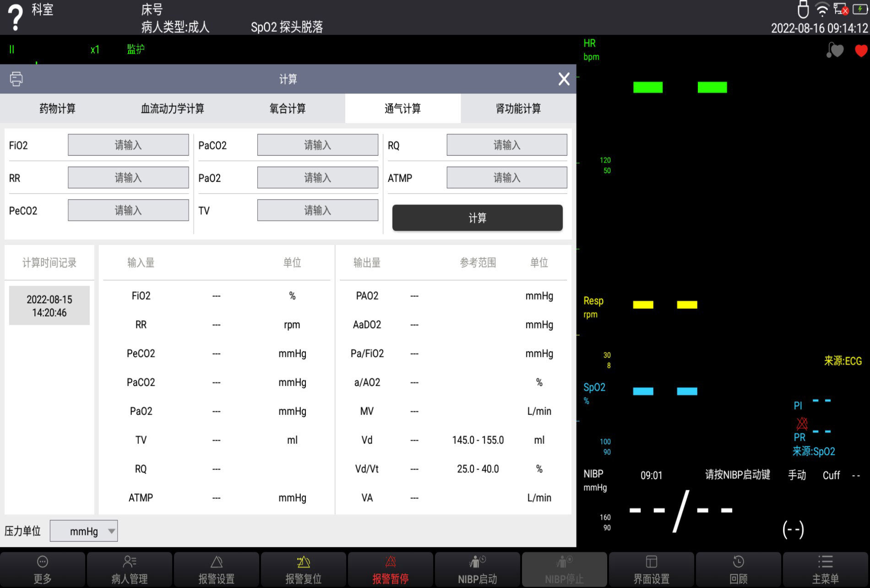
Task: Click the FiO2 input field
Action: 128,145
